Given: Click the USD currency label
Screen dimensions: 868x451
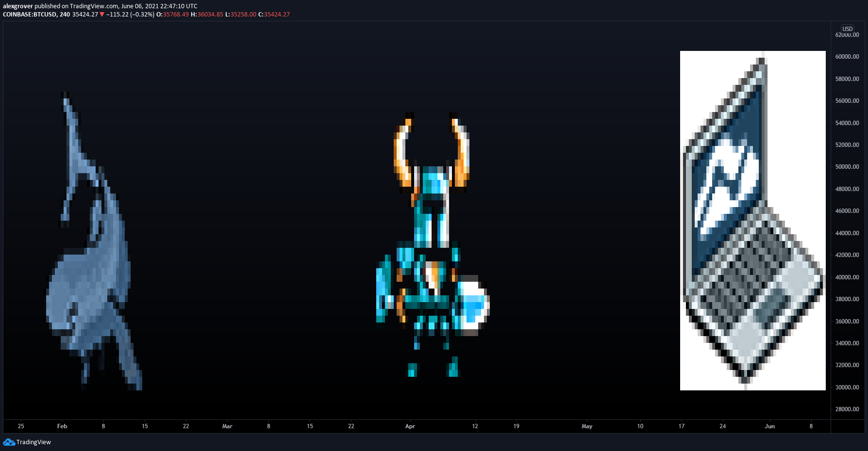Looking at the screenshot, I should coord(847,29).
